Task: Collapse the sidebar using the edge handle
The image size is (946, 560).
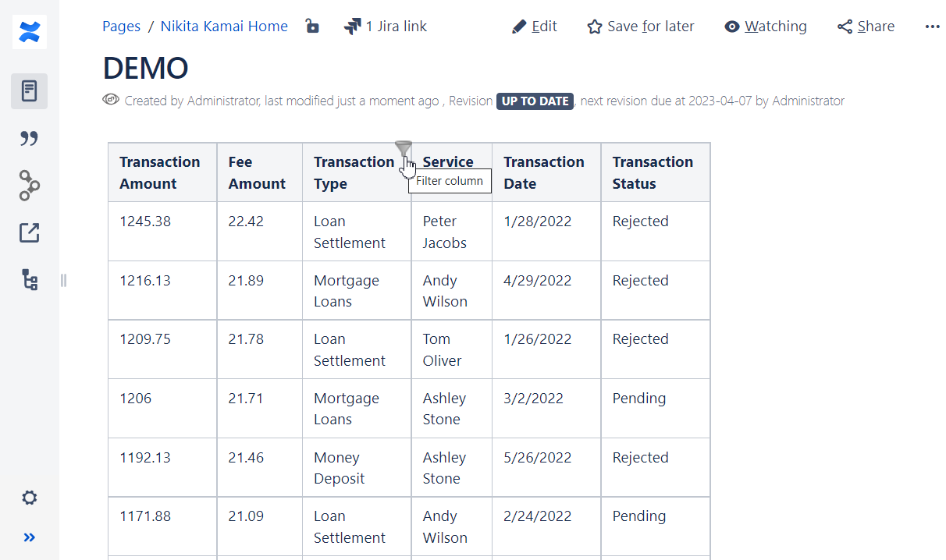Action: click(63, 280)
